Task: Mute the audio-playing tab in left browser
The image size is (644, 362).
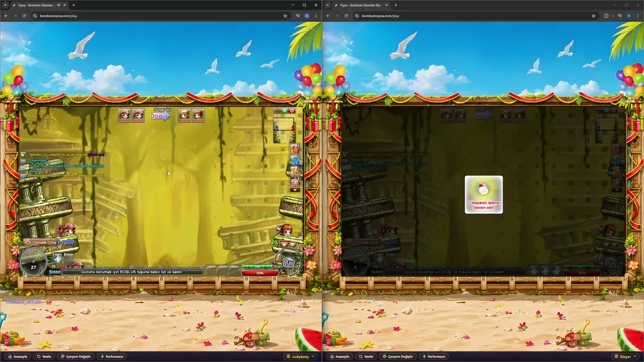Action: coord(59,5)
